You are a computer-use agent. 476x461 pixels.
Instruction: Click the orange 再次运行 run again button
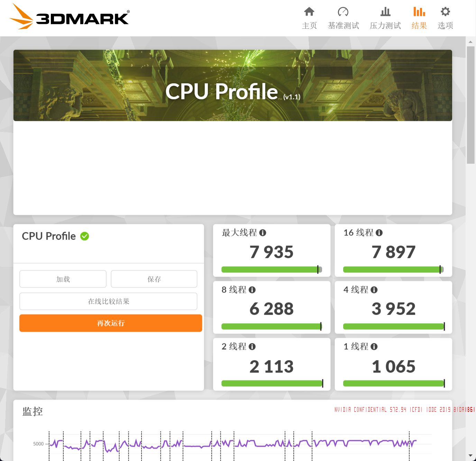click(111, 323)
